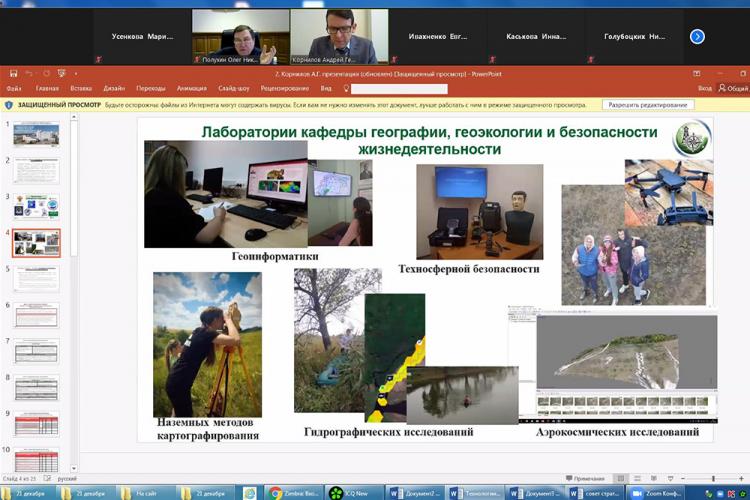Select slide 10 thumbnail
The height and width of the screenshot is (500, 750).
(x=36, y=459)
